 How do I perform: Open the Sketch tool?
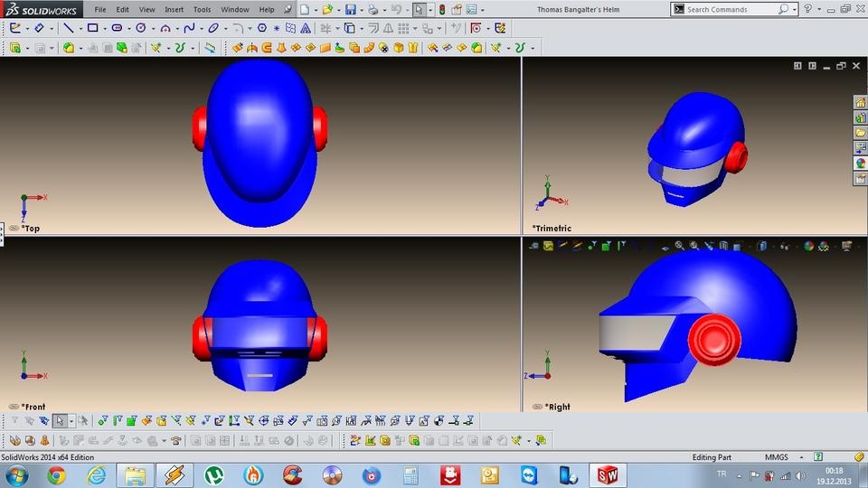pos(15,28)
